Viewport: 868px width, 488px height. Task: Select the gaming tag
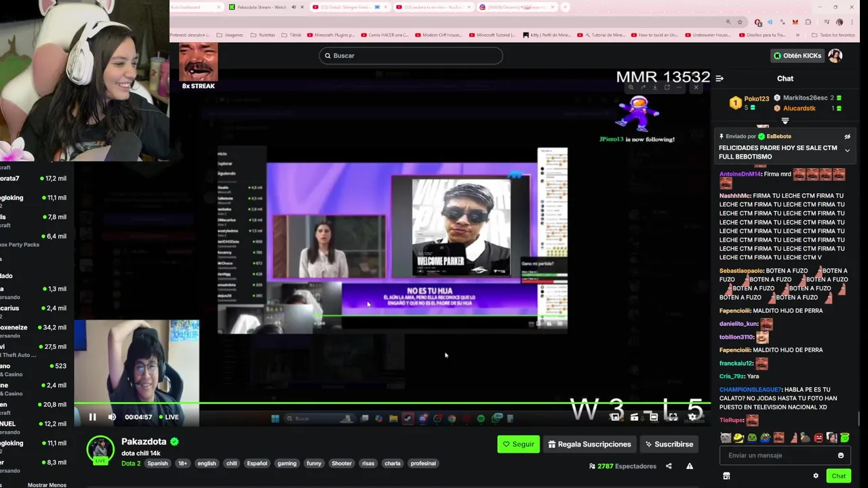coord(287,464)
